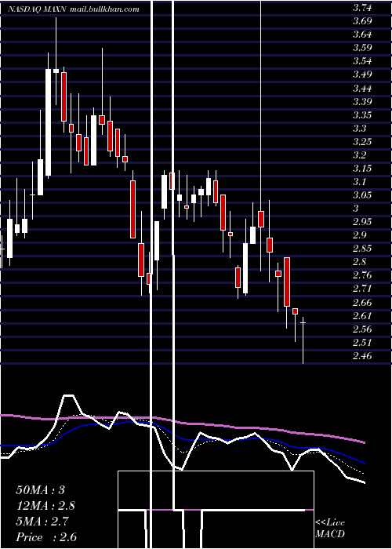
Task: Open the <<Live MACD label
Action: [330, 529]
